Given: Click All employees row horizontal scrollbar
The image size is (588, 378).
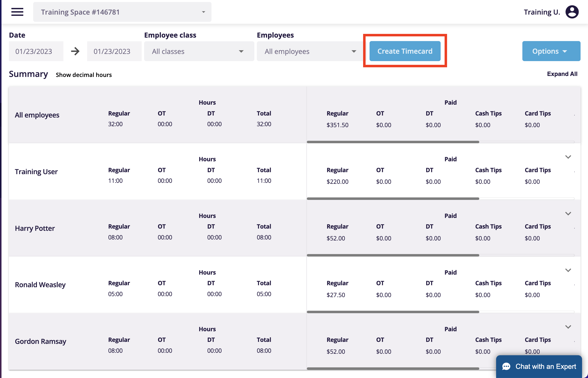Looking at the screenshot, I should pos(393,142).
